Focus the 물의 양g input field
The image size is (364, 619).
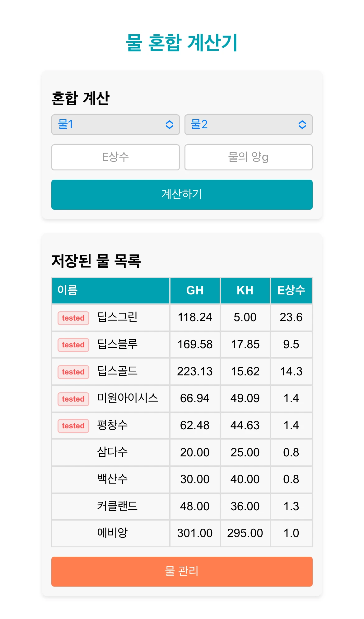coord(248,157)
